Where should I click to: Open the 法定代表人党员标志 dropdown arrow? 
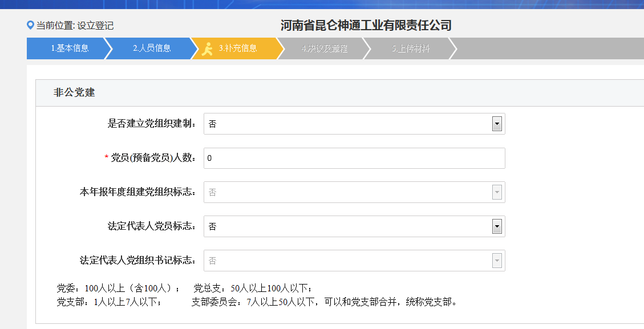[497, 226]
